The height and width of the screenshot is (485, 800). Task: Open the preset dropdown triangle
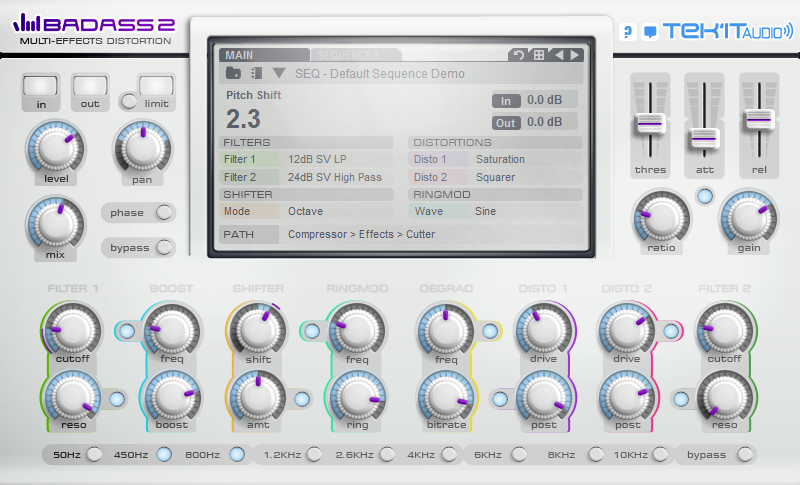pyautogui.click(x=279, y=73)
